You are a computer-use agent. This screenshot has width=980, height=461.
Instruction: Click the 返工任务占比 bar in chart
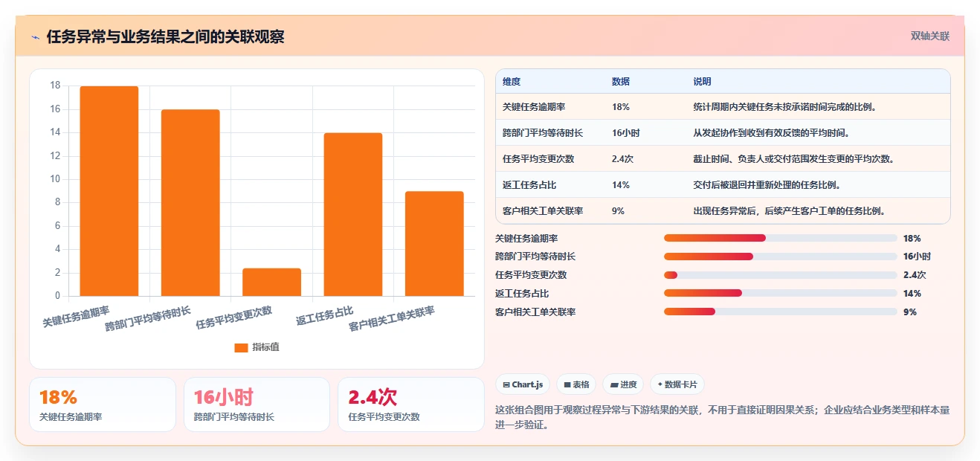[x=353, y=214]
